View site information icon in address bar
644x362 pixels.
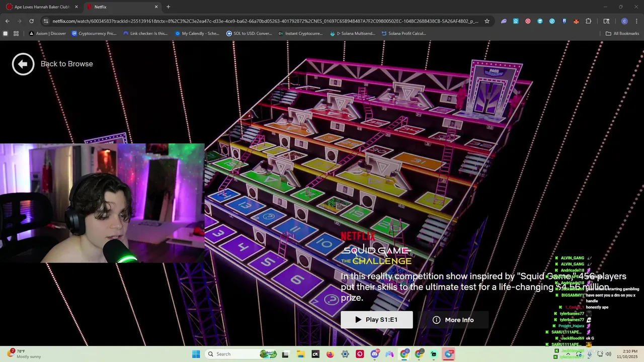coord(46,21)
